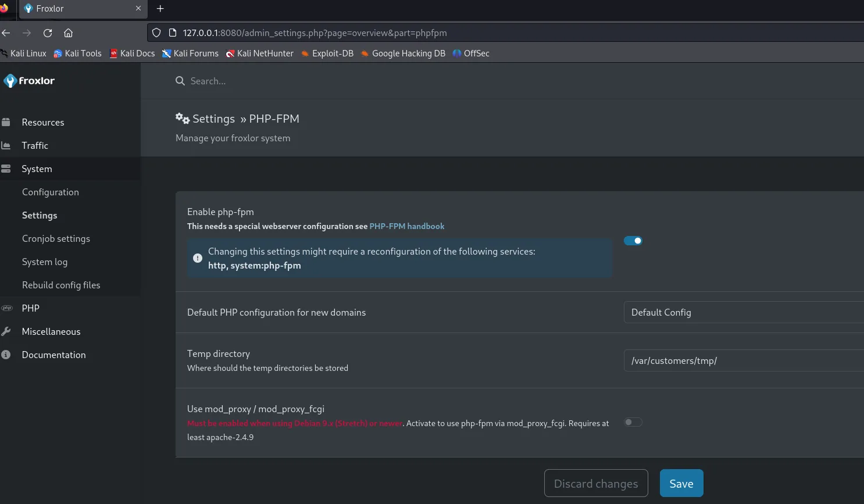This screenshot has height=504, width=864.
Task: Open System log page
Action: 45,262
